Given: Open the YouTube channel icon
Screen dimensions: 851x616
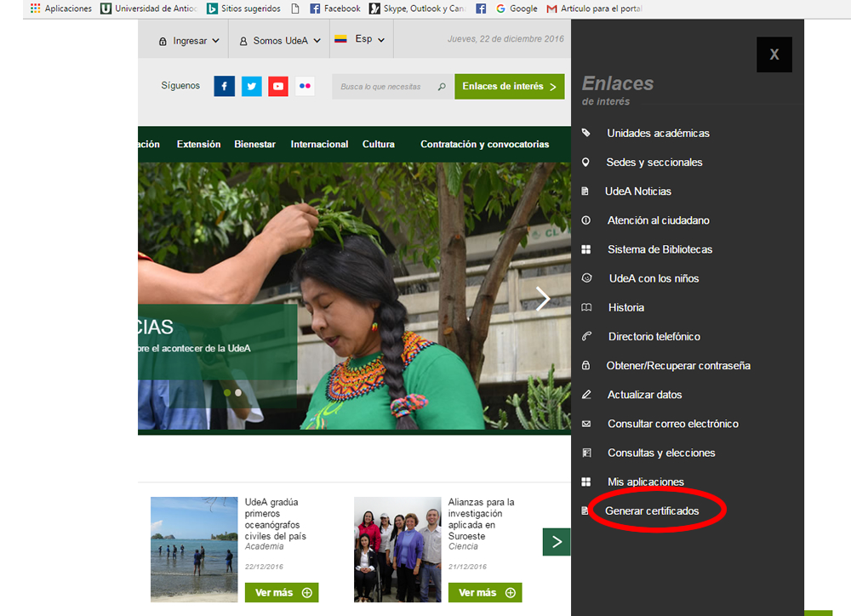Looking at the screenshot, I should [x=278, y=87].
